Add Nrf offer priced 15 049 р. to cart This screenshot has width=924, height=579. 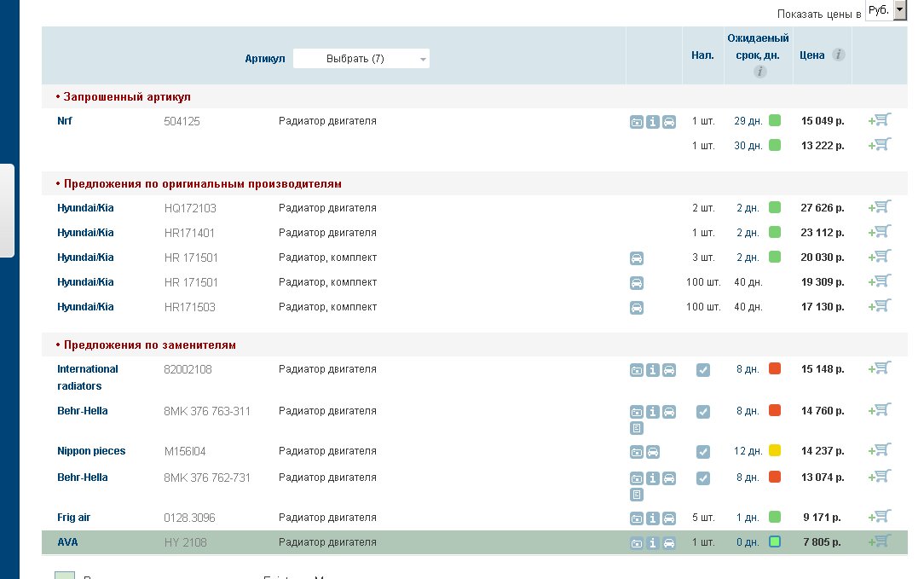coord(880,120)
